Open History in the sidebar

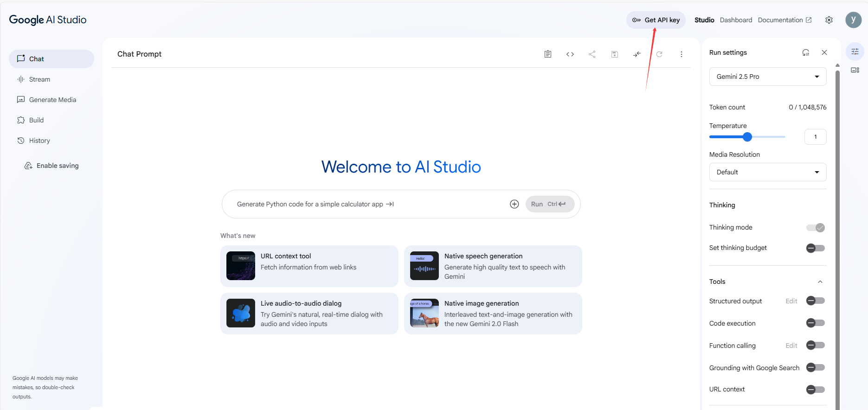51,141
